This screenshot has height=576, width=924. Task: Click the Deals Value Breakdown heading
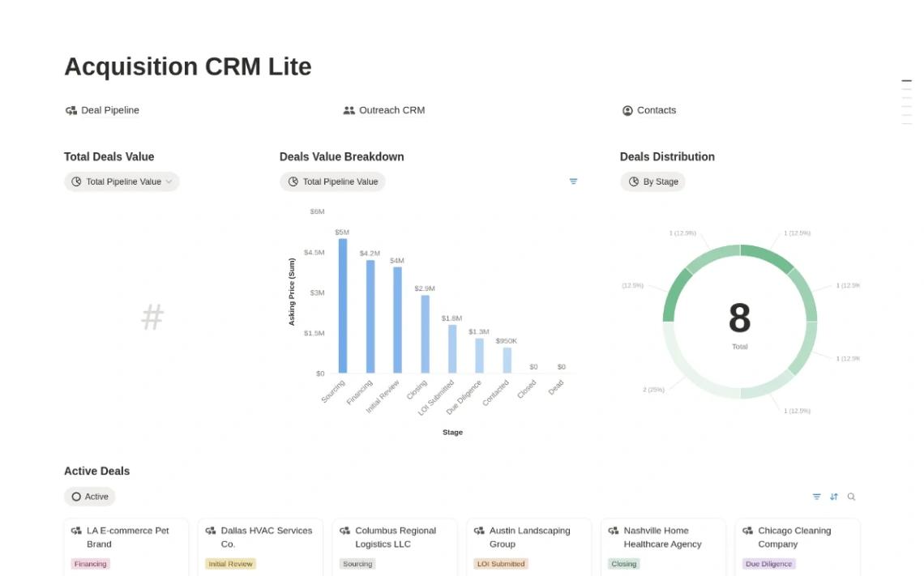coord(342,156)
